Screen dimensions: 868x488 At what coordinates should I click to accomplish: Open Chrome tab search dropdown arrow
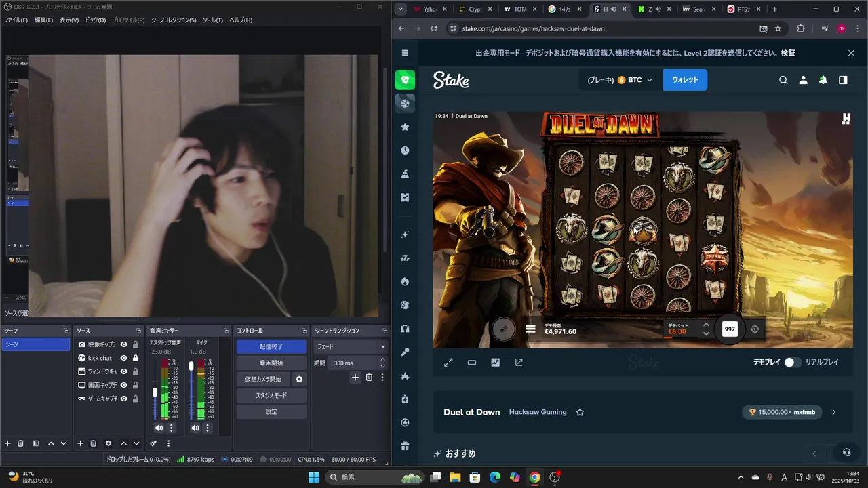click(401, 9)
